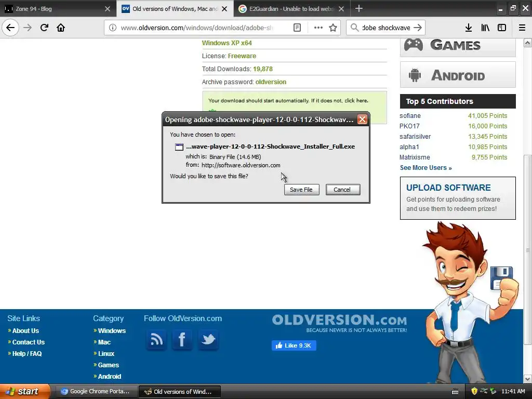Close the Zone 94 - Blog tab
The height and width of the screenshot is (399, 532).
(x=108, y=9)
